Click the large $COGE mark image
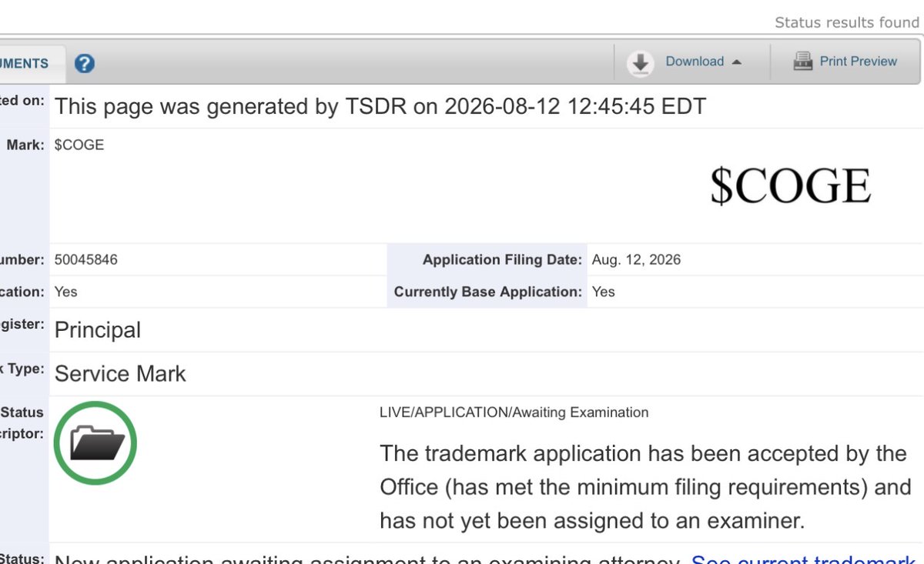 (x=790, y=186)
